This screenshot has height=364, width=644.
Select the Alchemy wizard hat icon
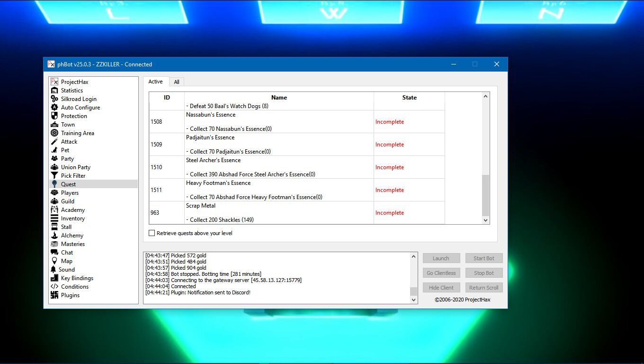coord(54,236)
